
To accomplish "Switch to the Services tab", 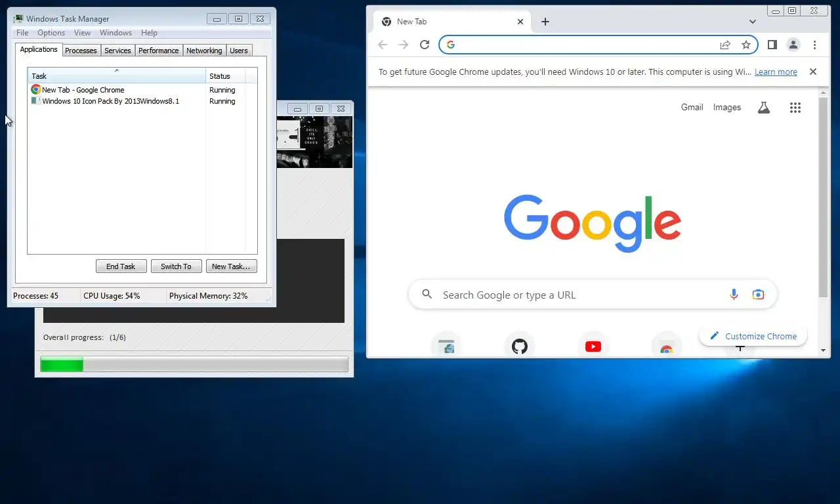I will (117, 51).
